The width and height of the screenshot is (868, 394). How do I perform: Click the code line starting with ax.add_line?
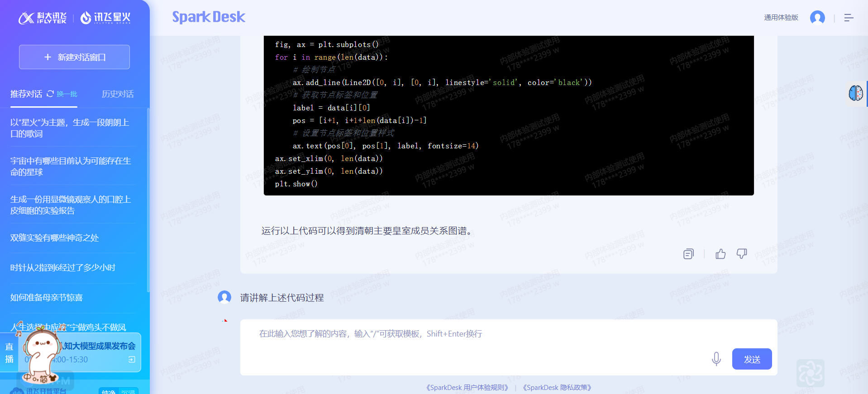(x=442, y=82)
